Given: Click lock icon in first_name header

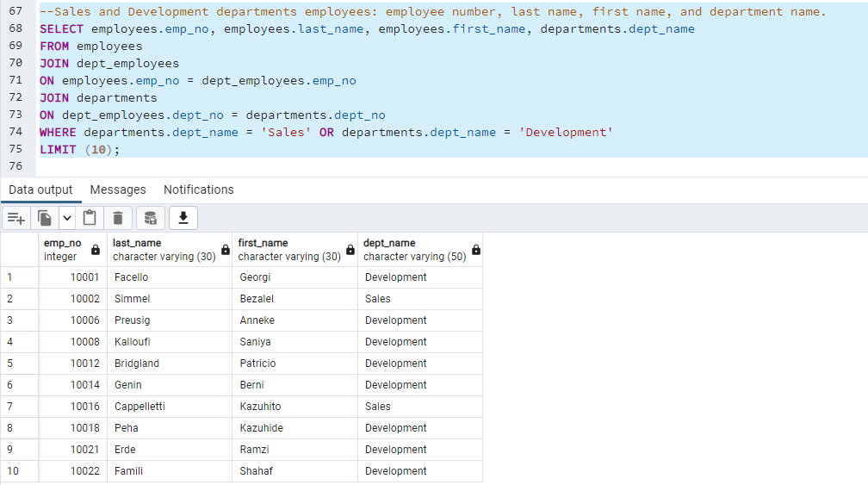Looking at the screenshot, I should 350,250.
